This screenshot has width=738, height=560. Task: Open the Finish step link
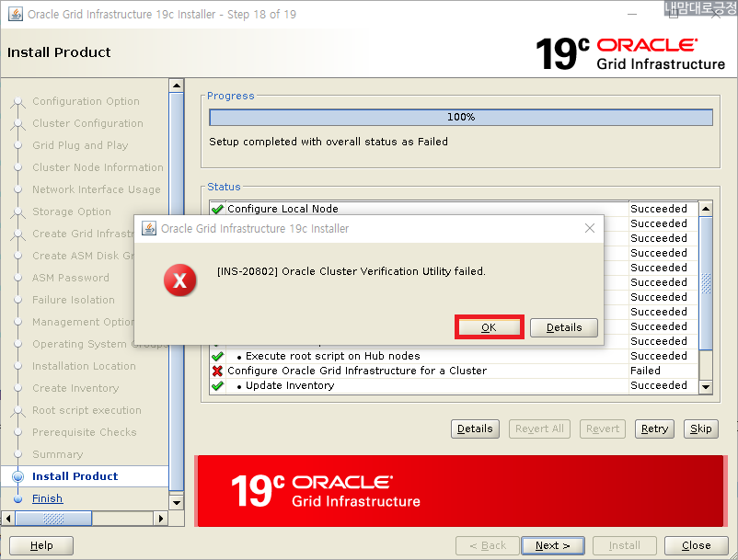click(47, 498)
